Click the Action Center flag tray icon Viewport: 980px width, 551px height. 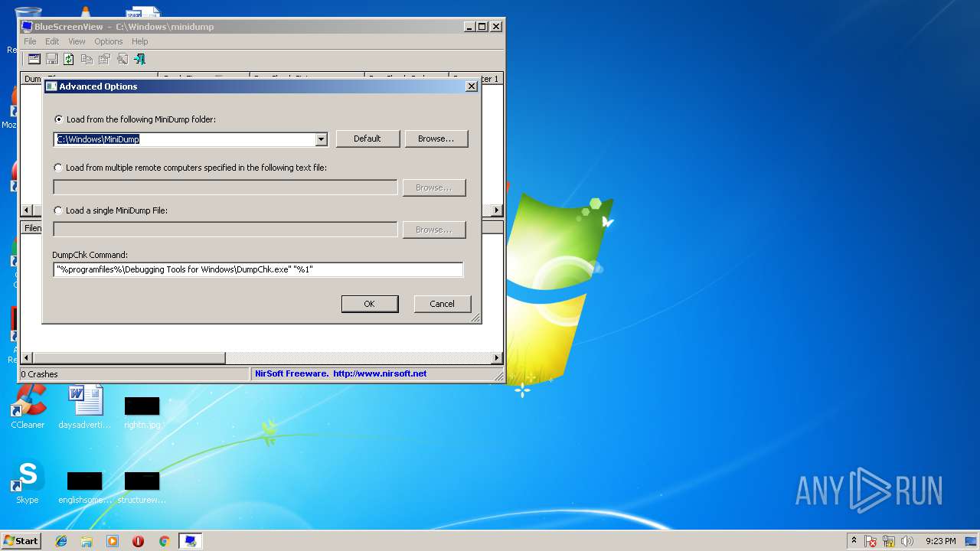click(x=871, y=541)
